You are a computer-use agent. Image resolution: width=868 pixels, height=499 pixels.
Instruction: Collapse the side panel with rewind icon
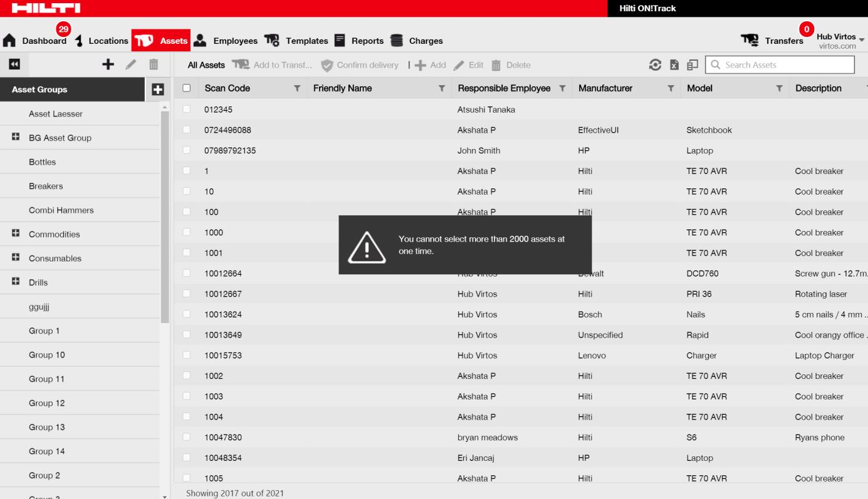[x=14, y=64]
